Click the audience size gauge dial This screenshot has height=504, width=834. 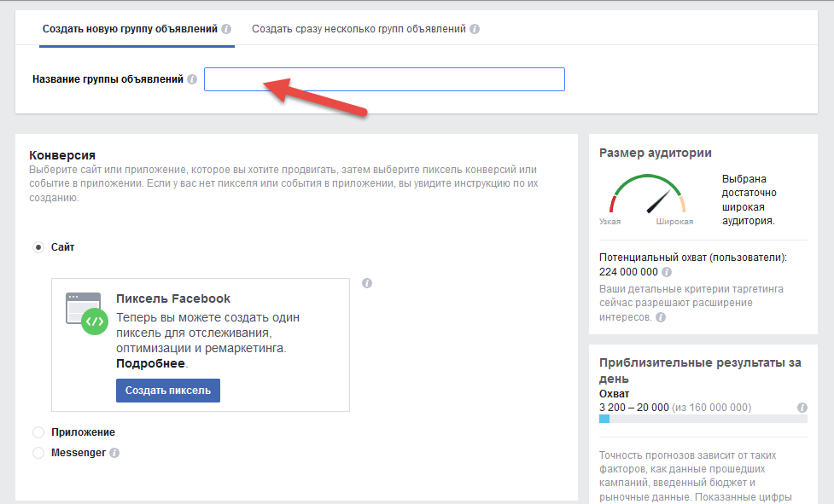647,194
